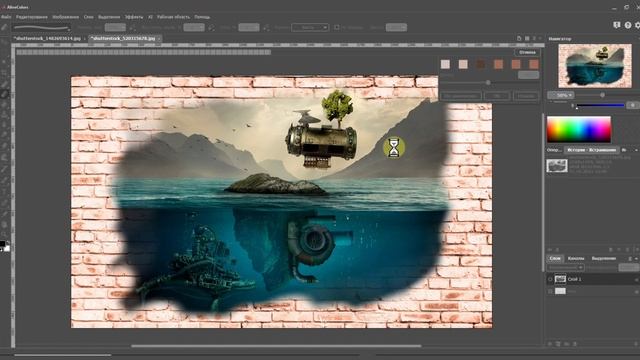The height and width of the screenshot is (360, 640).
Task: Adjust the slider below the color swatches
Action: pyautogui.click(x=488, y=82)
